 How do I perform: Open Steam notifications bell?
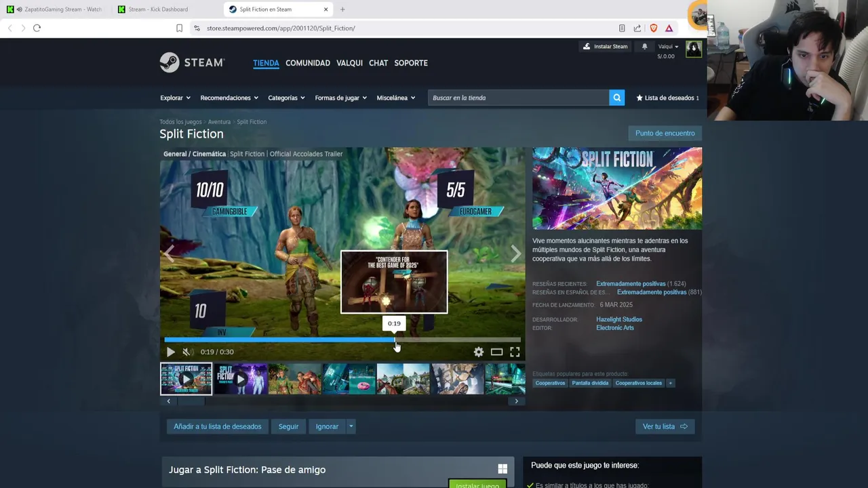[644, 47]
